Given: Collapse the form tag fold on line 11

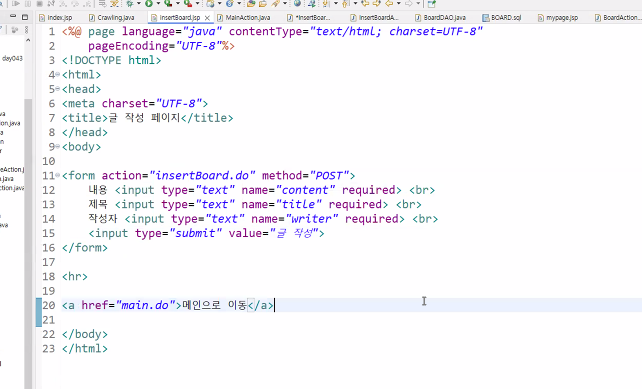Looking at the screenshot, I should (58, 175).
